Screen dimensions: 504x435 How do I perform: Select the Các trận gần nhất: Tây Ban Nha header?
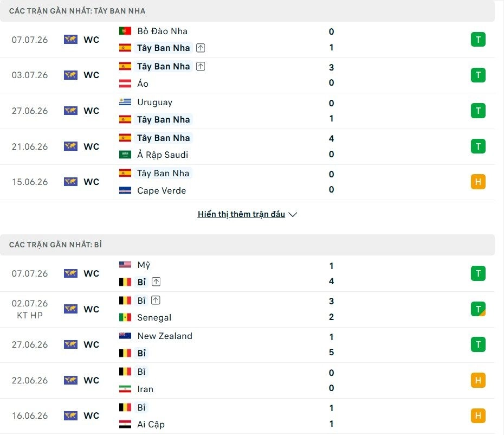coord(247,11)
